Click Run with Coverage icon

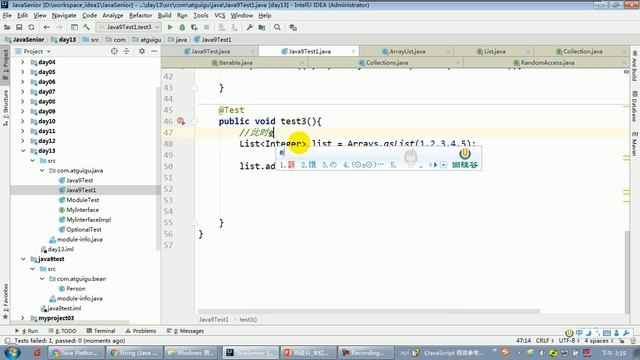194,27
